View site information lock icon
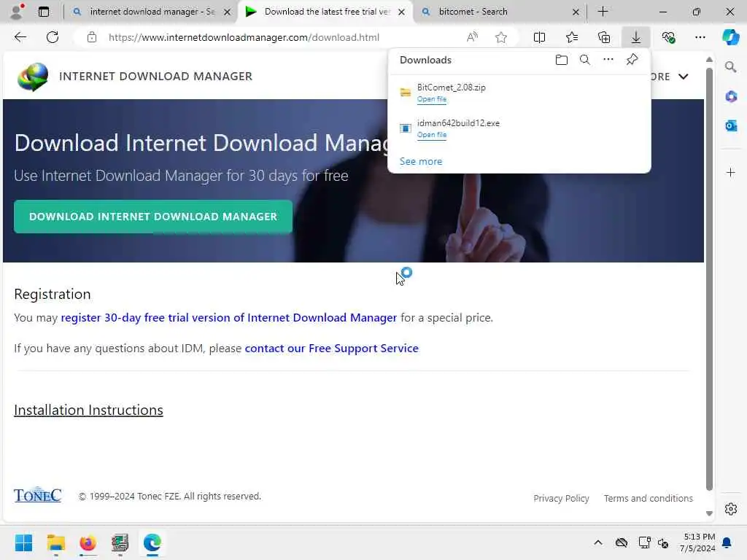 [x=92, y=37]
